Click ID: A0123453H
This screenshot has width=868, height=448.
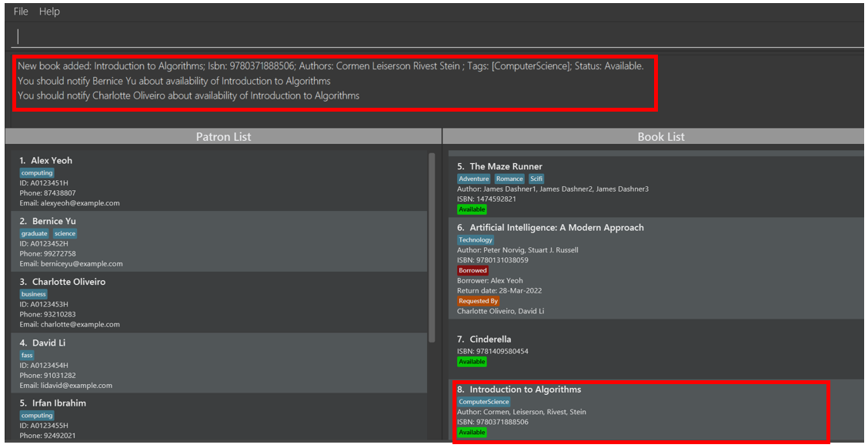pos(45,305)
